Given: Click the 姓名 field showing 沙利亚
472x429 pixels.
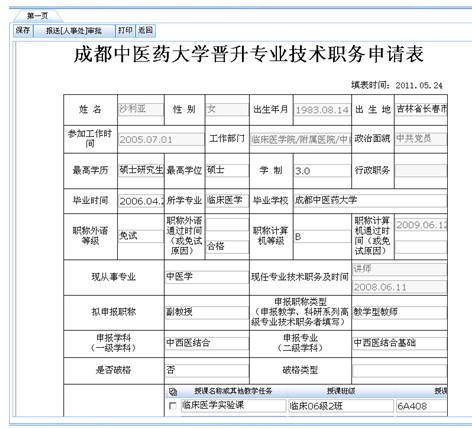Looking at the screenshot, I should click(141, 109).
